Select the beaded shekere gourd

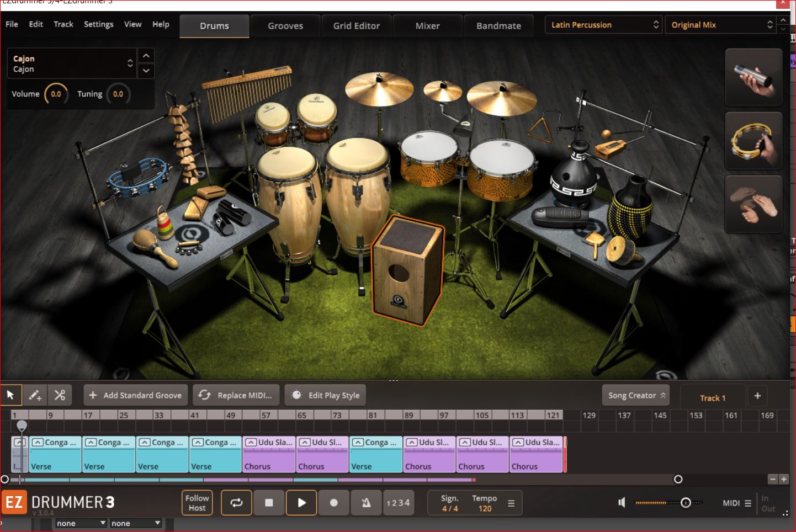coord(630,207)
